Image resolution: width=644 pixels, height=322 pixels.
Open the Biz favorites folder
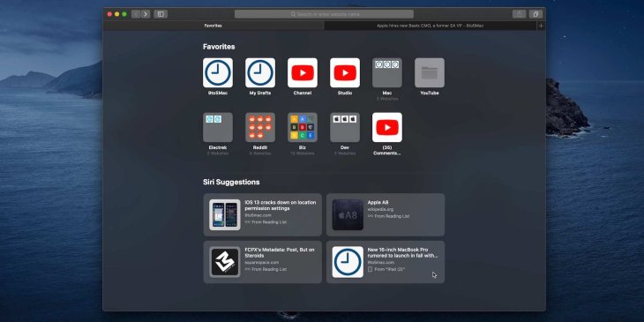(x=303, y=127)
